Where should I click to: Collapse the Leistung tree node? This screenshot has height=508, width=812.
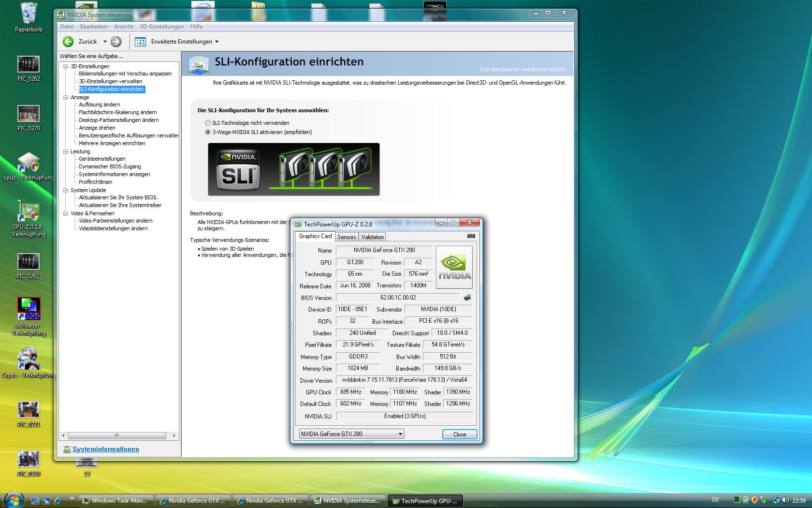point(66,151)
